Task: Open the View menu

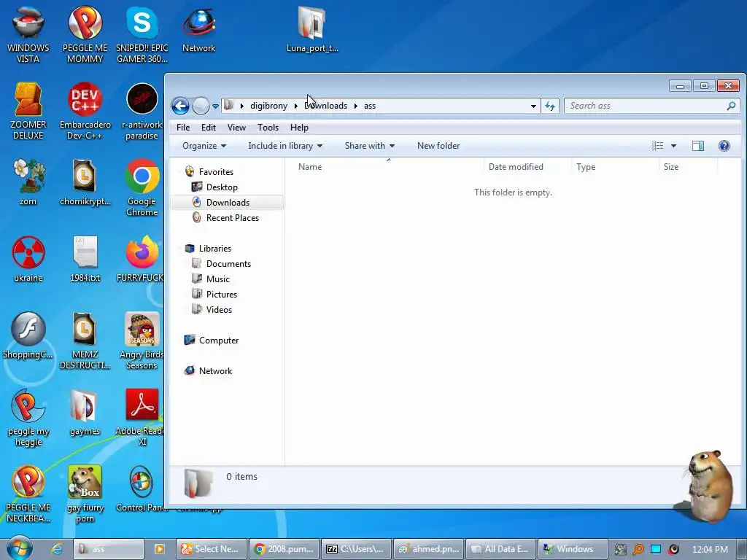Action: pyautogui.click(x=236, y=128)
